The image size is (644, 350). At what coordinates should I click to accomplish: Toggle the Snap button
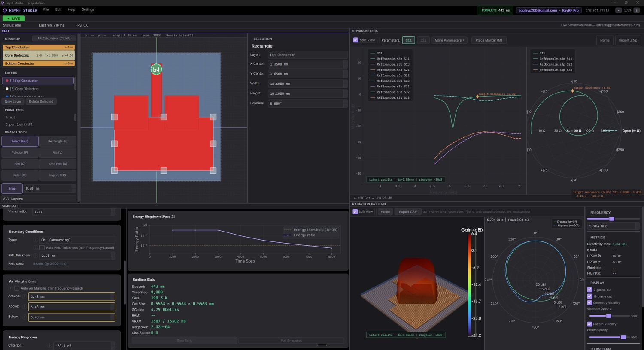tap(12, 188)
